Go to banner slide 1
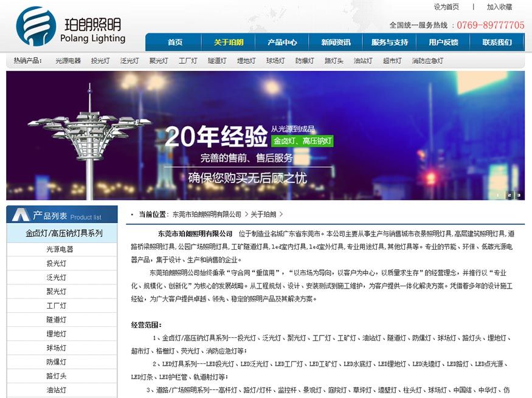Image resolution: width=532 pixels, height=398 pixels. 499,195
